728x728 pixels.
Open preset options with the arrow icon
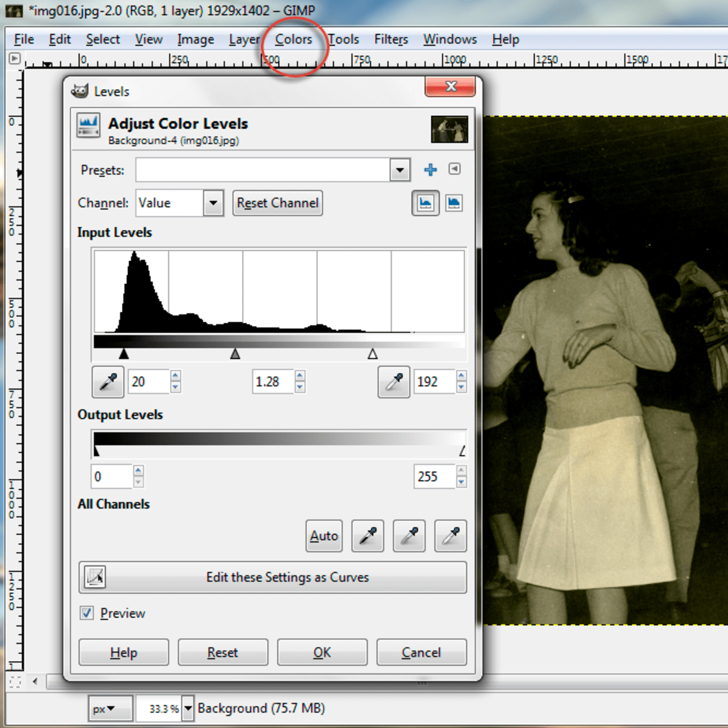(454, 169)
